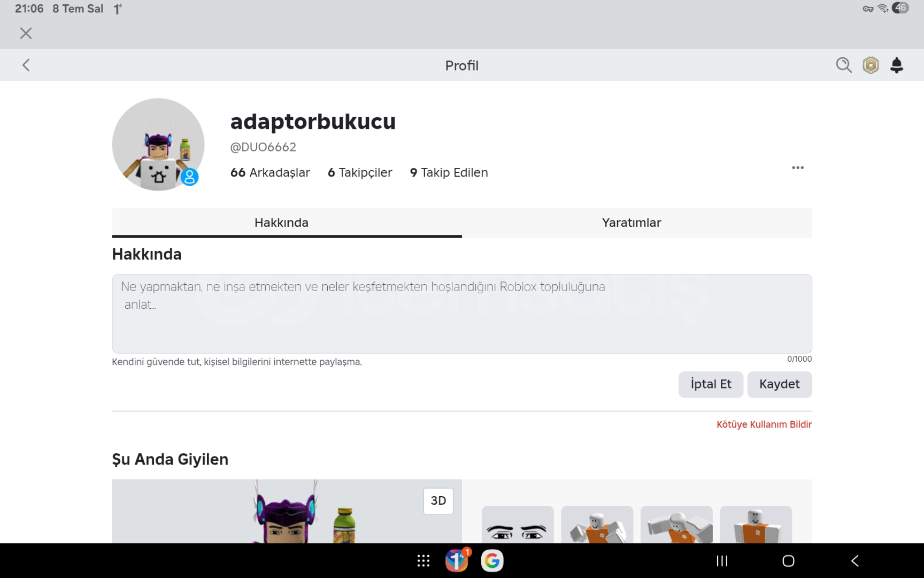
Task: Tap the Wi-Fi icon in status bar
Action: click(883, 8)
